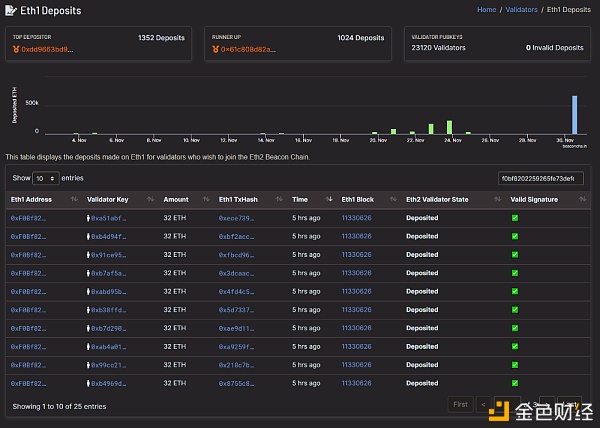The width and height of the screenshot is (600, 428).
Task: Click the validator icon beside 0xb7d290
Action: pyautogui.click(x=88, y=328)
